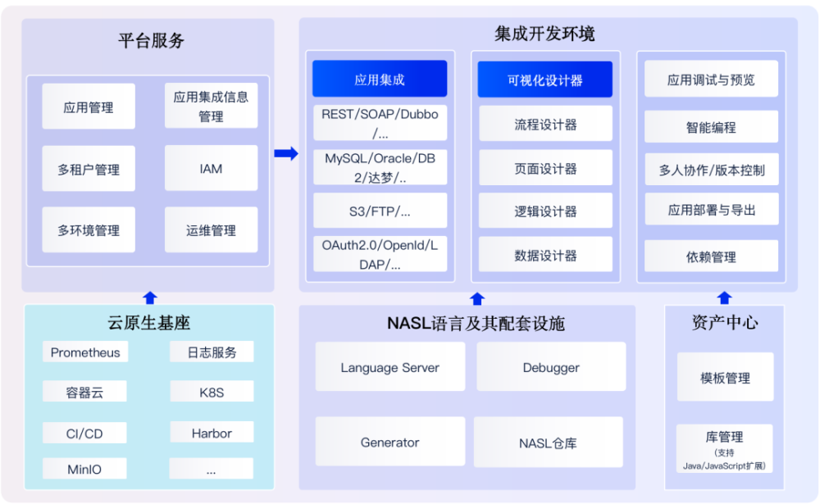The width and height of the screenshot is (820, 504).
Task: Click the Language Server button
Action: (390, 367)
